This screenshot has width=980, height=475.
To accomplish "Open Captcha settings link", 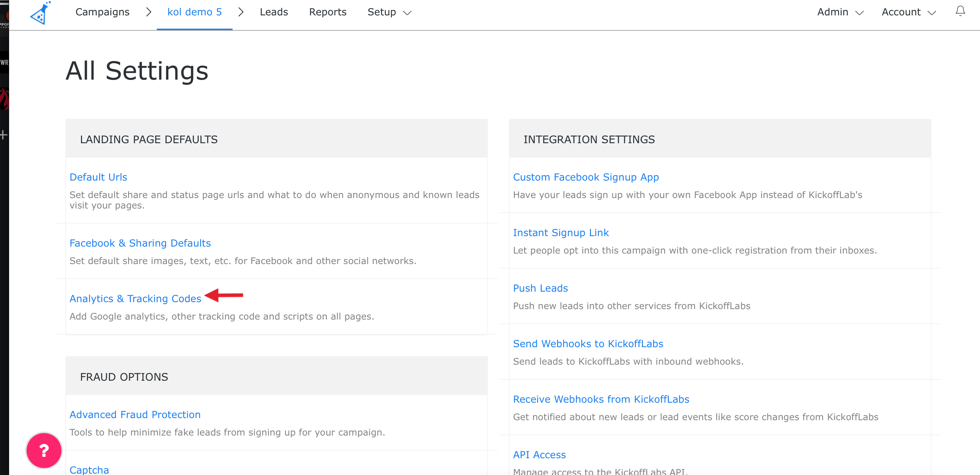I will click(x=89, y=470).
